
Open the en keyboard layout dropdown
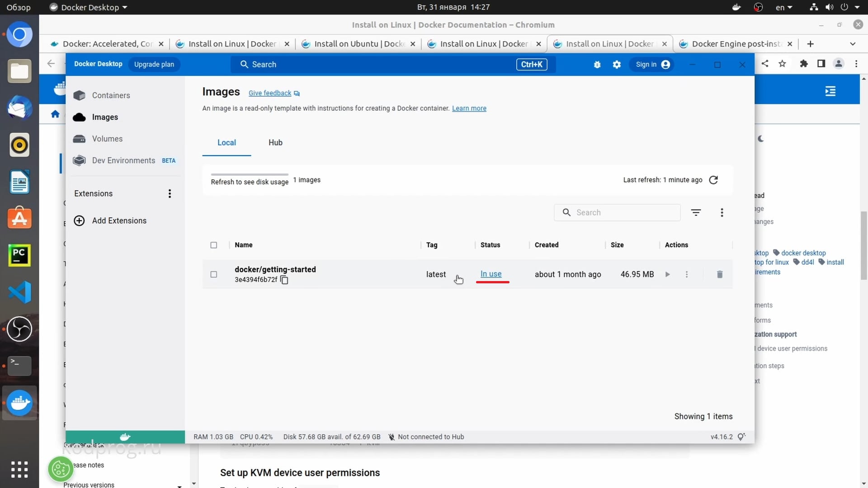pos(784,7)
